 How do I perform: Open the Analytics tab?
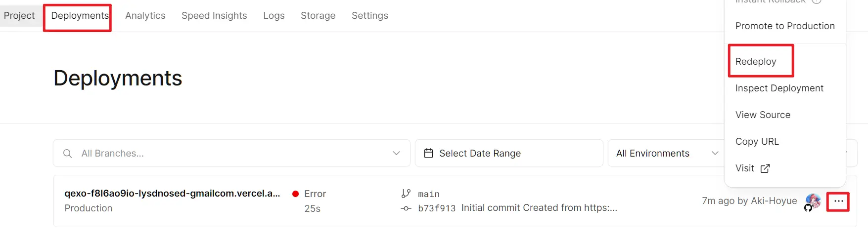tap(145, 16)
